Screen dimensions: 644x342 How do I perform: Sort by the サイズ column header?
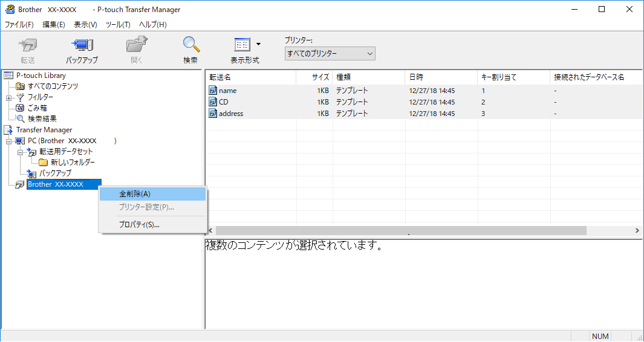(x=314, y=77)
